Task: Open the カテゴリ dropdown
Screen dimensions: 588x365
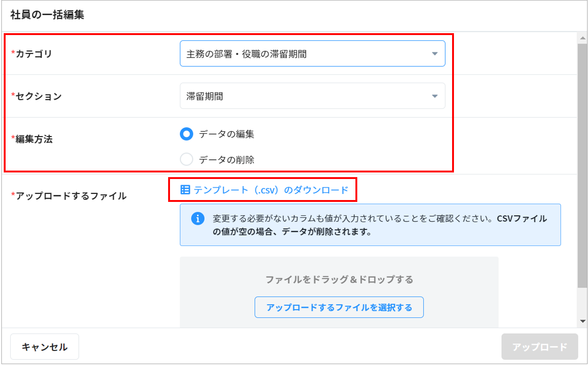Action: (312, 54)
